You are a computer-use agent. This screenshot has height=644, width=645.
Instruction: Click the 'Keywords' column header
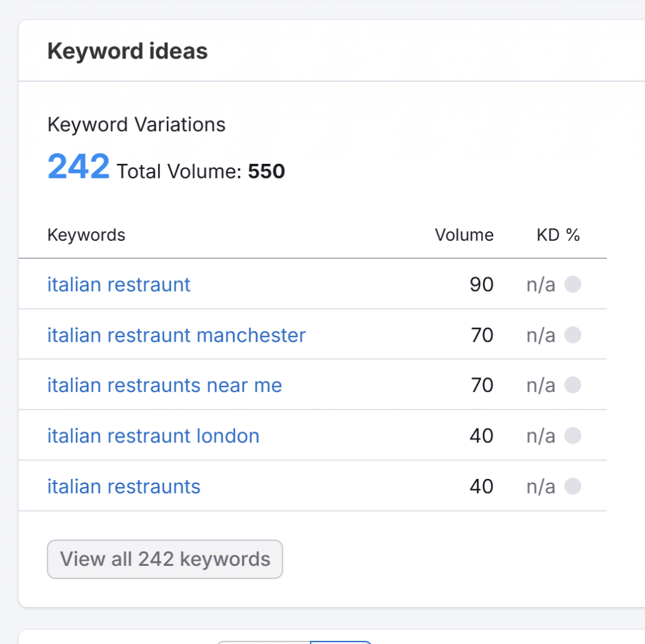pyautogui.click(x=86, y=235)
